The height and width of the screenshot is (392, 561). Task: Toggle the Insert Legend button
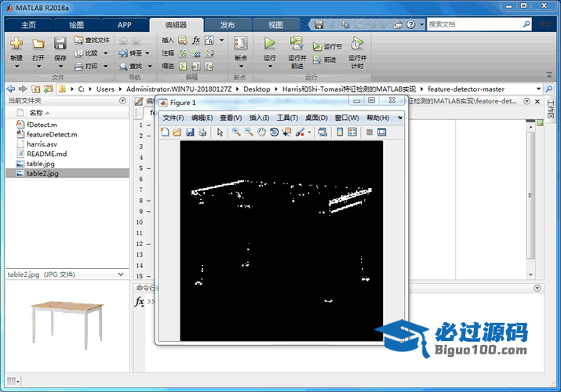[x=351, y=132]
